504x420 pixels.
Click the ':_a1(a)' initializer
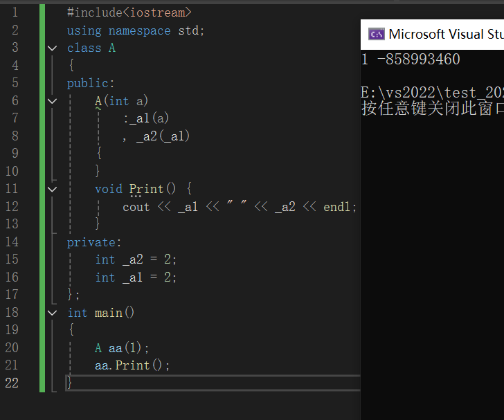(x=146, y=118)
